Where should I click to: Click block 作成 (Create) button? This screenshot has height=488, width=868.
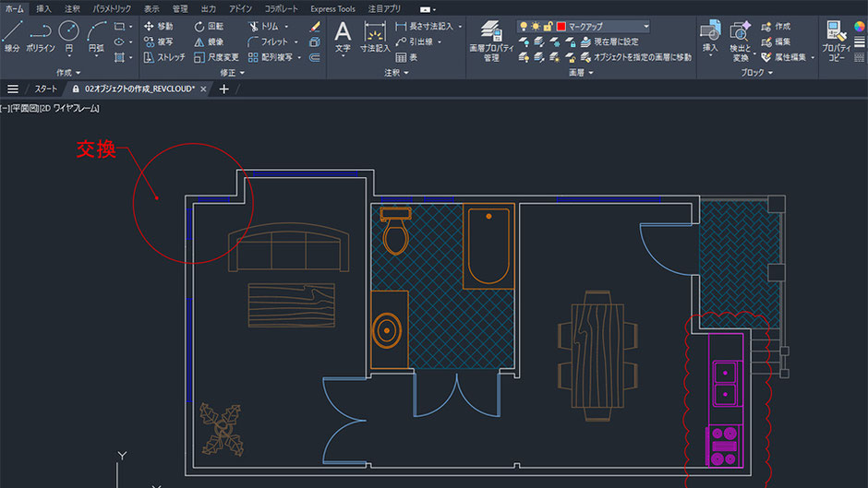(x=776, y=26)
